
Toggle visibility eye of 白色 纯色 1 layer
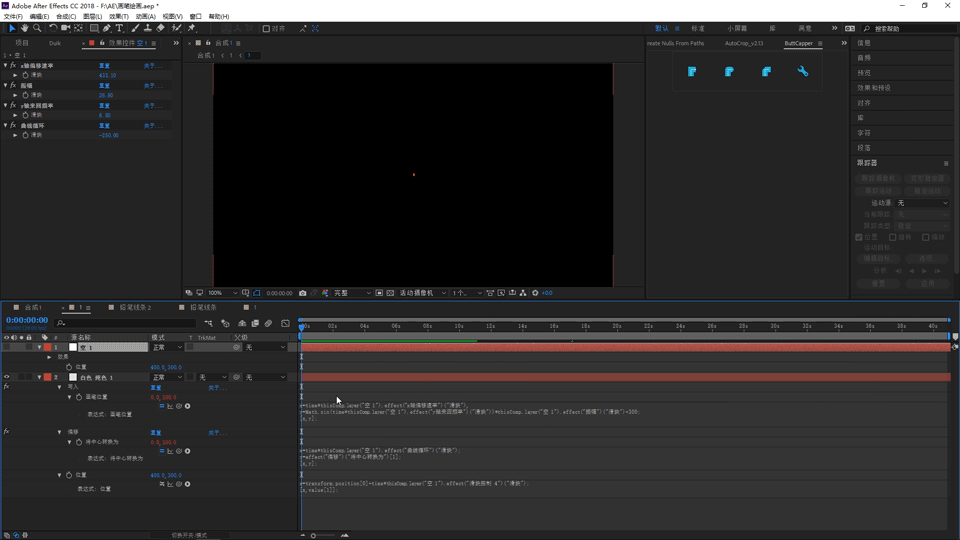(7, 377)
